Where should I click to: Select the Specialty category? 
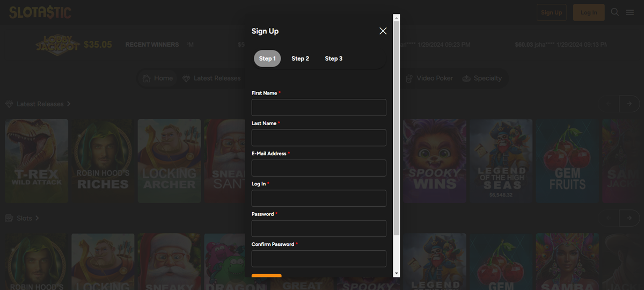click(x=482, y=78)
